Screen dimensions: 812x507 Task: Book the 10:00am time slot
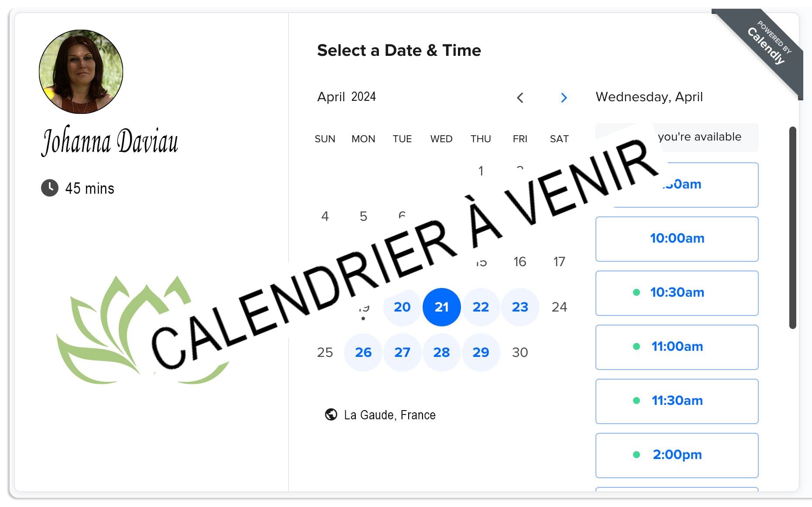(x=677, y=239)
